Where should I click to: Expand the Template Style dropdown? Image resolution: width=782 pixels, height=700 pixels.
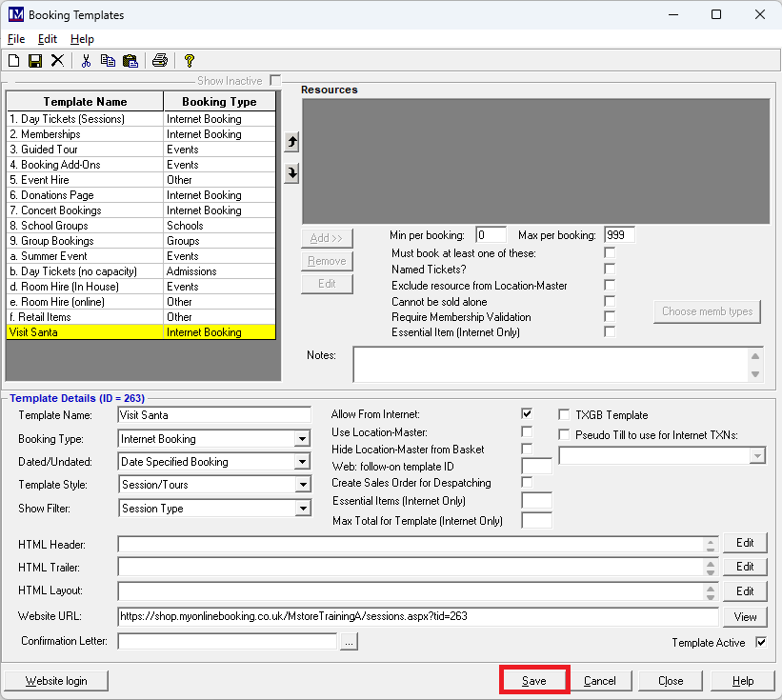[x=302, y=485]
